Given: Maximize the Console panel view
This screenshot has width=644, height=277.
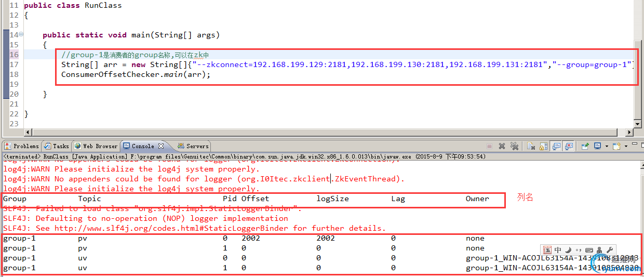Looking at the screenshot, I should pyautogui.click(x=642, y=145).
